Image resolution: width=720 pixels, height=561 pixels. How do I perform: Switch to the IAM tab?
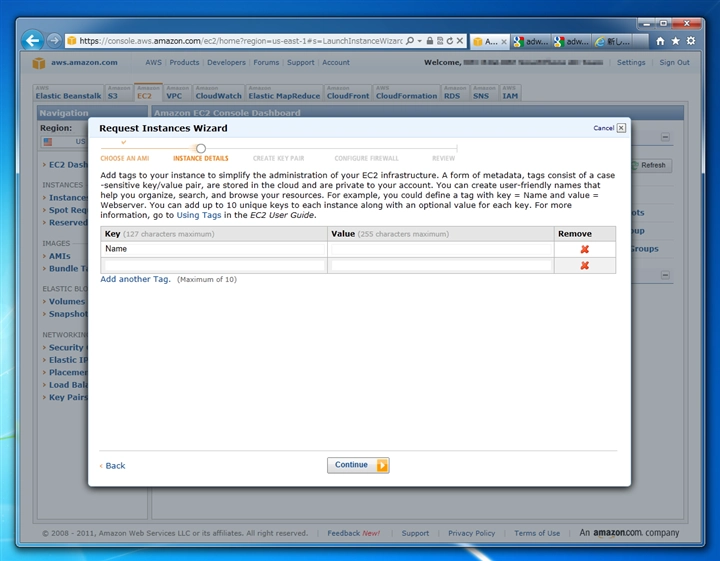(x=510, y=93)
